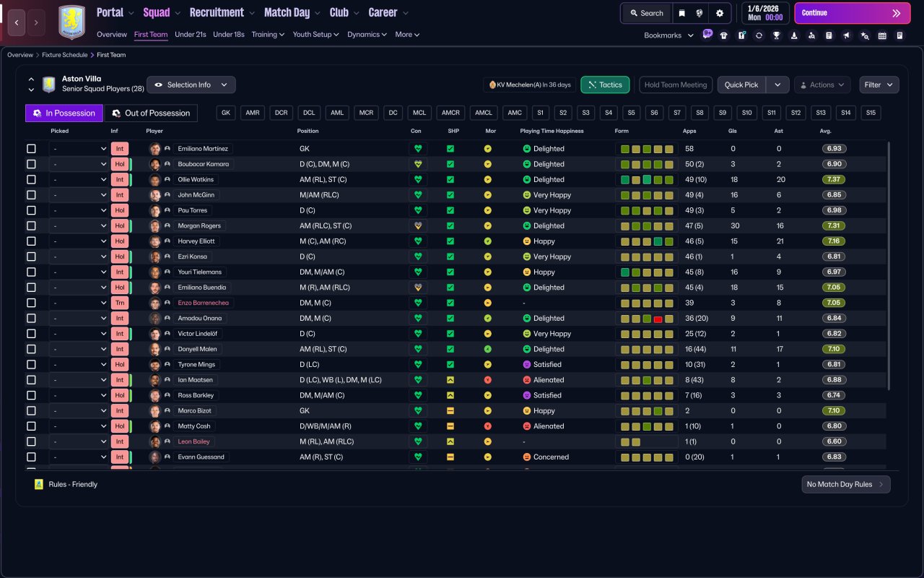The width and height of the screenshot is (924, 578).
Task: Check the box beside Morgan Rogers
Action: point(31,226)
